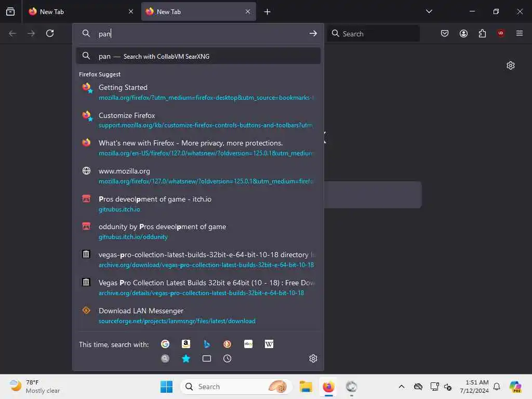Switch to the first New Tab
The image size is (532, 399).
click(x=81, y=11)
